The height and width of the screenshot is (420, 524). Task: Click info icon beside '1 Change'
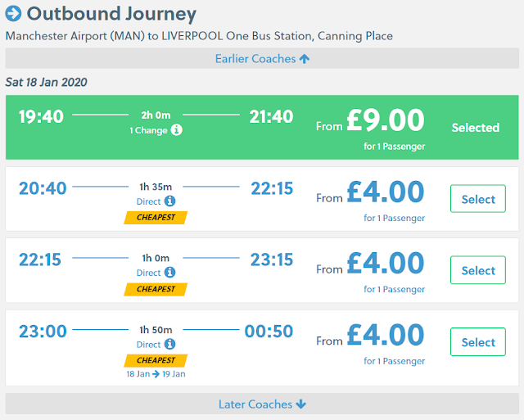(177, 131)
